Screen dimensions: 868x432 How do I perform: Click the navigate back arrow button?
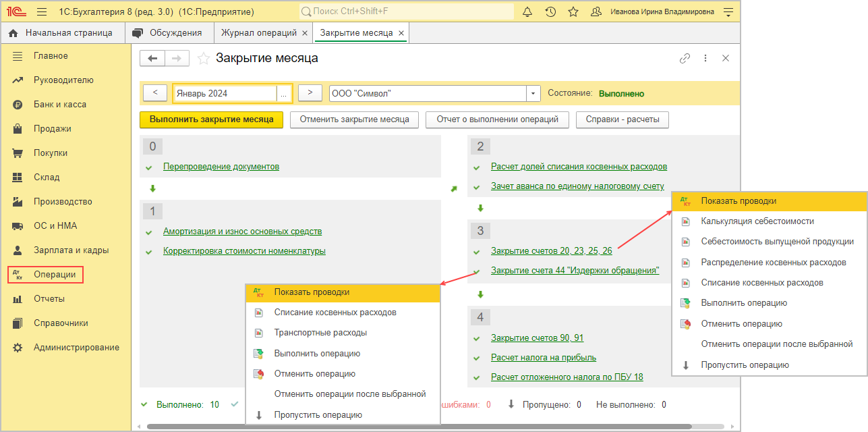[x=152, y=59]
